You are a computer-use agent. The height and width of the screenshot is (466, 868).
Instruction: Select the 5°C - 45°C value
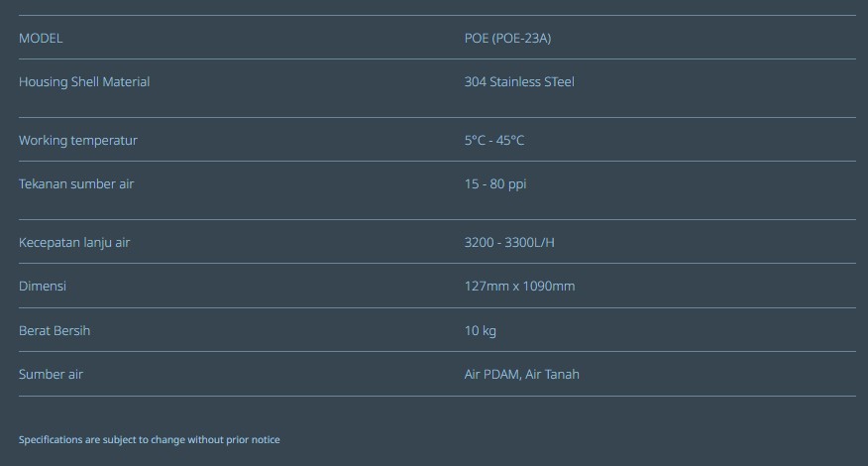(x=494, y=140)
